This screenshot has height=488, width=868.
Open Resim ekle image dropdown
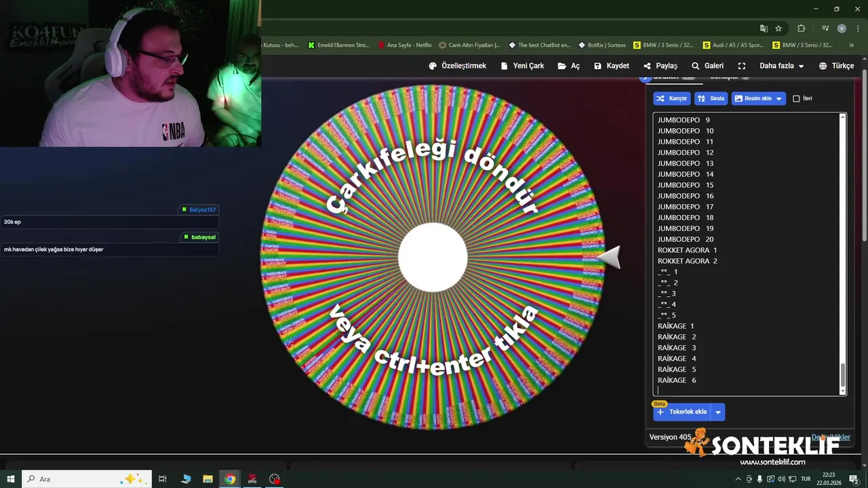click(x=758, y=98)
